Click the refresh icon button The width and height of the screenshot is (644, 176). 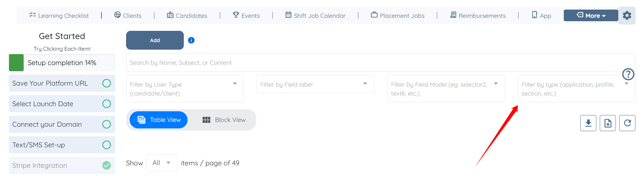pyautogui.click(x=627, y=123)
